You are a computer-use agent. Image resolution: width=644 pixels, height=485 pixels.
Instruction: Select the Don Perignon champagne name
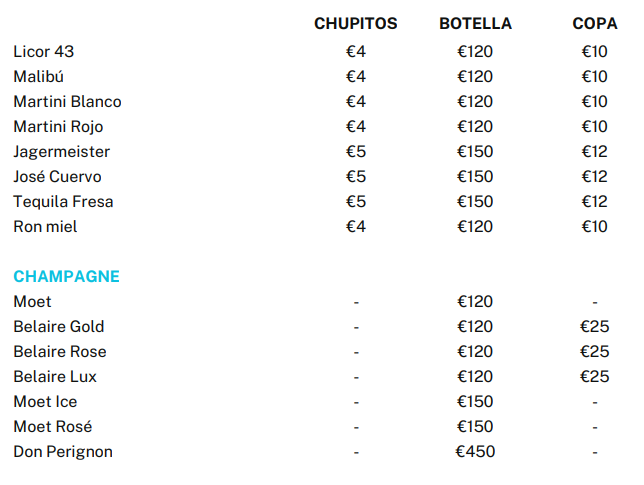coord(63,452)
